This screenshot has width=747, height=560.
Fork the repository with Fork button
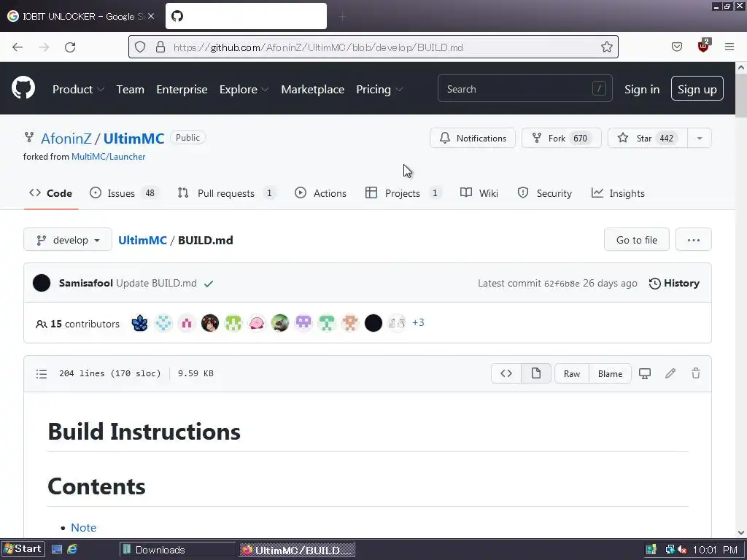pos(561,138)
